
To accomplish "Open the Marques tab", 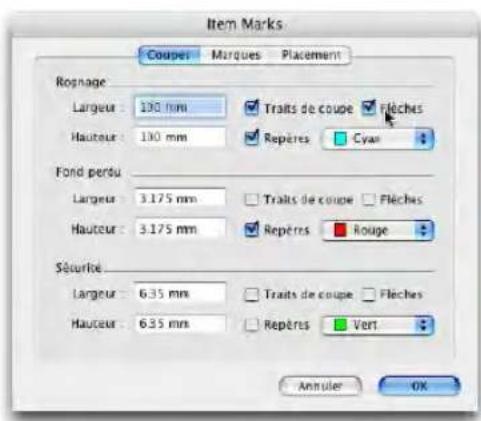I will coord(236,55).
